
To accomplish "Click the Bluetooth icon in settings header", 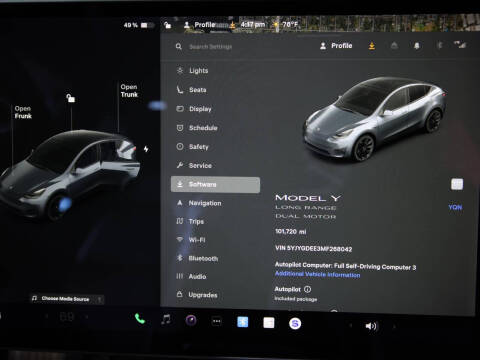I will [x=439, y=45].
